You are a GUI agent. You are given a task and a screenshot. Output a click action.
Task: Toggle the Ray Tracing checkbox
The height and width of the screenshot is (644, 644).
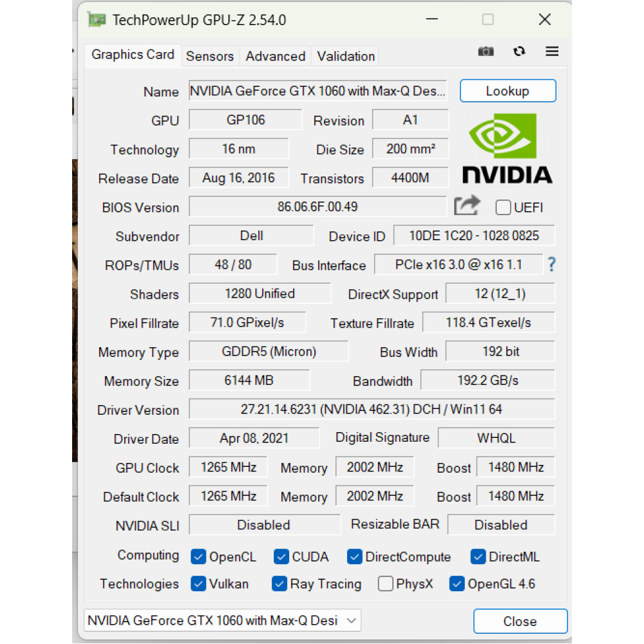(x=279, y=583)
